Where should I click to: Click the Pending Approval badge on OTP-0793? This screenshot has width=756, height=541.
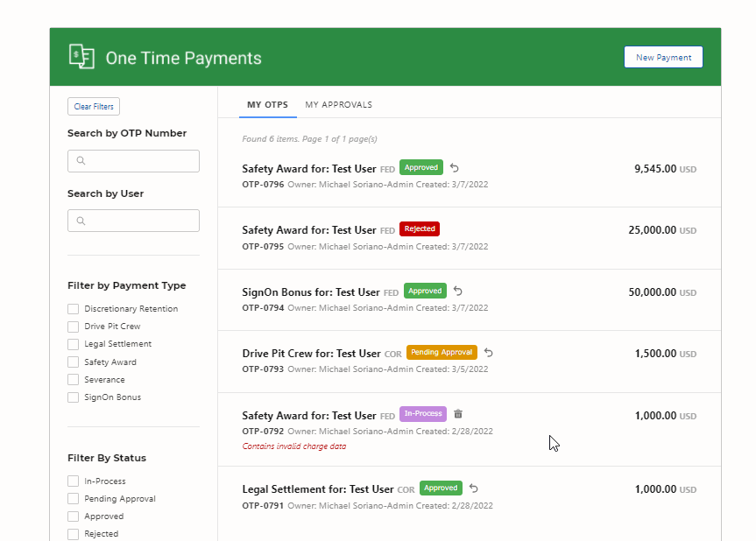coord(442,352)
